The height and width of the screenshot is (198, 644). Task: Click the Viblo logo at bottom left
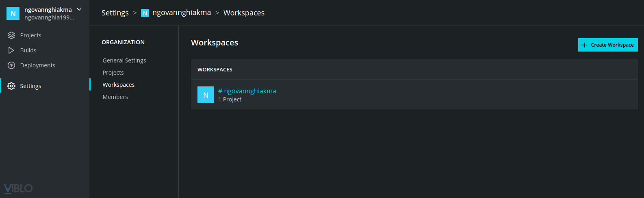[x=18, y=188]
